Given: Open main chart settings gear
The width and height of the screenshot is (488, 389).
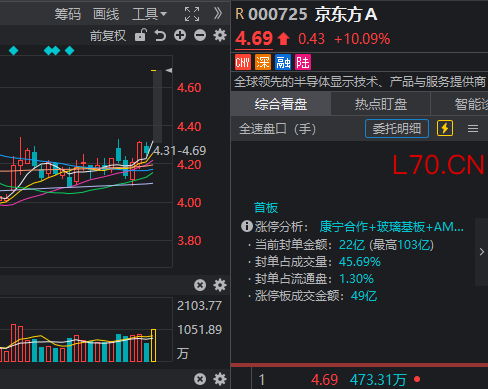Looking at the screenshot, I should pos(220,35).
